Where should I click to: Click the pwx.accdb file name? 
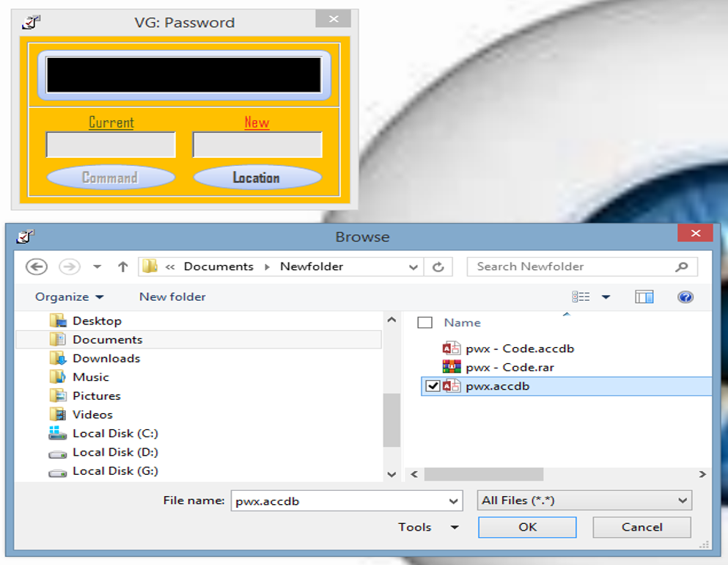497,386
